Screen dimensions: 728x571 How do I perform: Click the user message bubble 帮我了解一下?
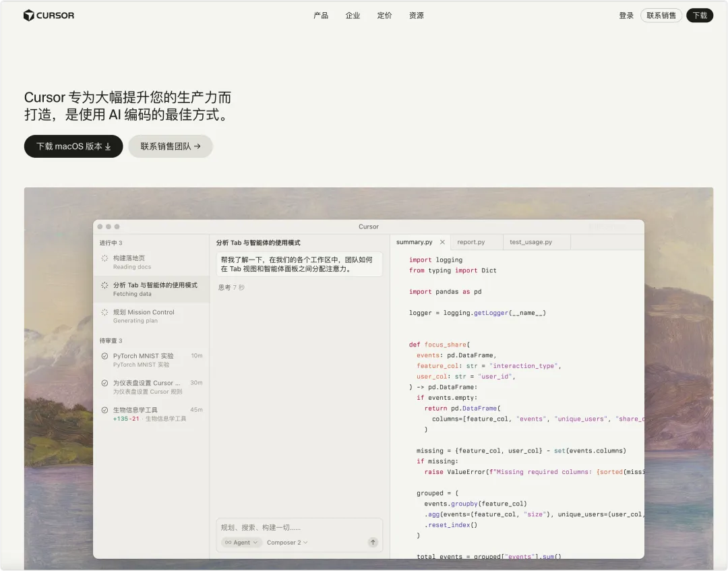(x=299, y=264)
